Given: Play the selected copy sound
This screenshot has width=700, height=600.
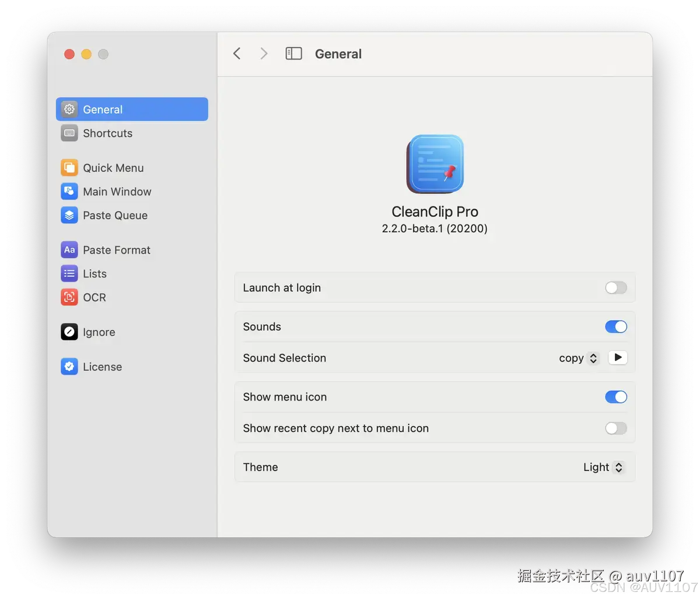Looking at the screenshot, I should tap(618, 357).
